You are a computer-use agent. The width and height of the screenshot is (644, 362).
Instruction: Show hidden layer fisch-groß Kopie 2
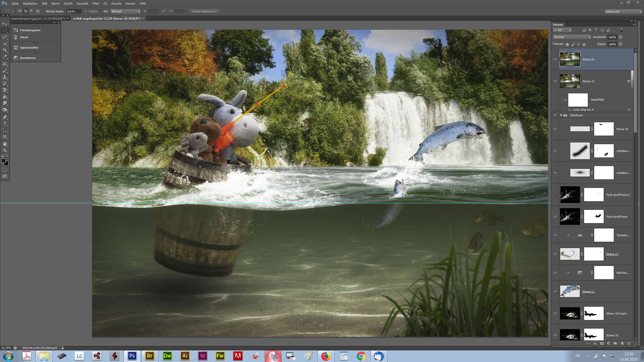pyautogui.click(x=555, y=194)
